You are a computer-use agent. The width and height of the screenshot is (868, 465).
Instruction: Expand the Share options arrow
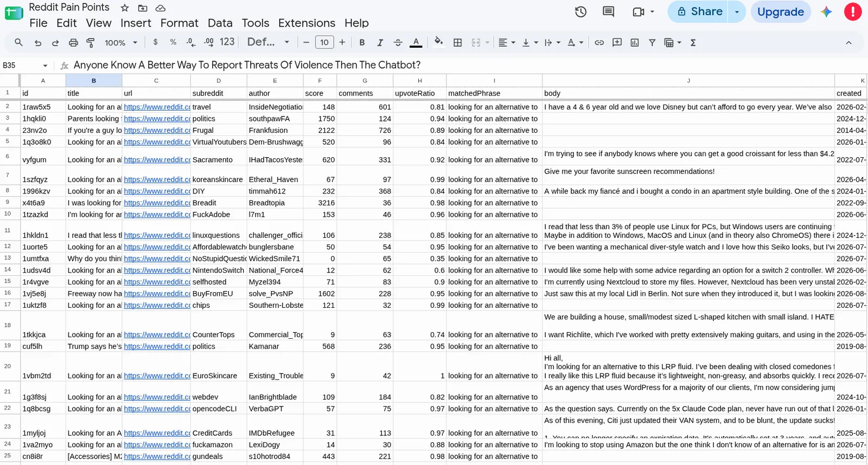737,11
